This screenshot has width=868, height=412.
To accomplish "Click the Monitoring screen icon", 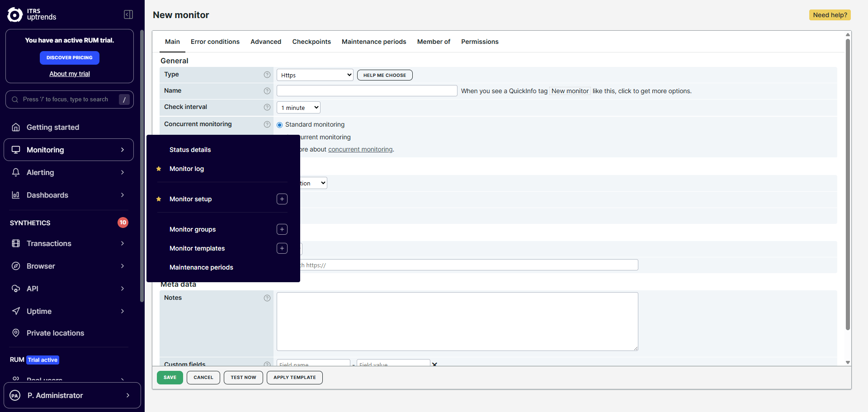I will point(16,150).
